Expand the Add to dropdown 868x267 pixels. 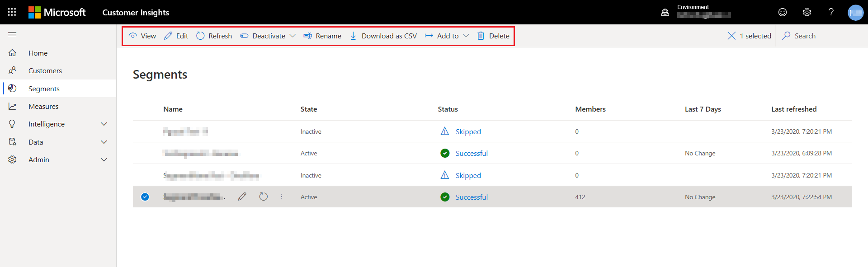point(447,36)
